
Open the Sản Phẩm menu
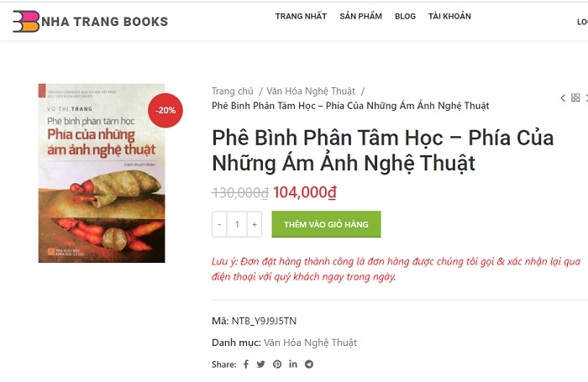pos(360,16)
